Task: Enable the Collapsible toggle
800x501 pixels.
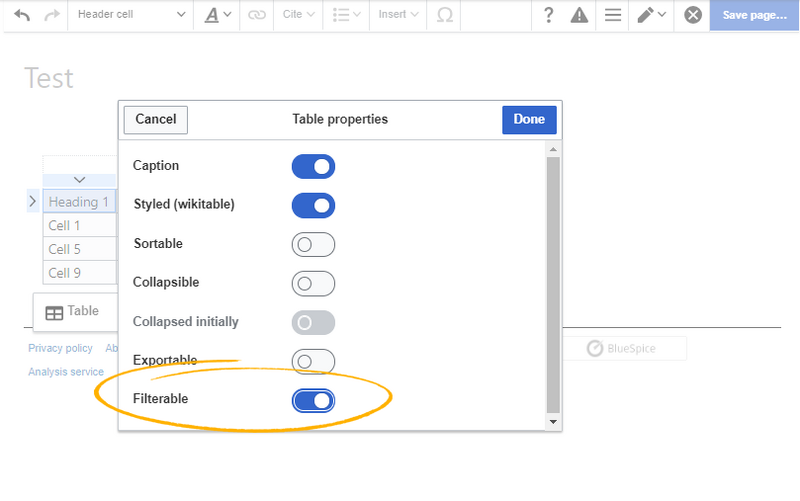Action: [313, 283]
